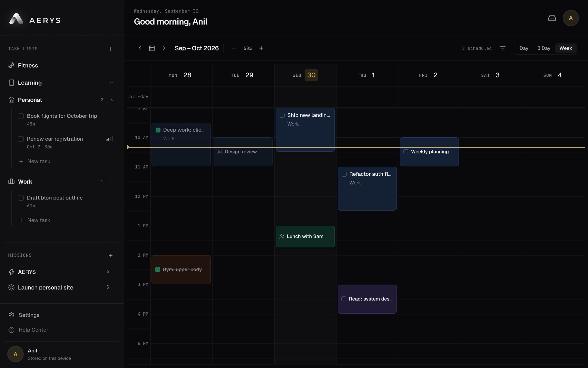
Task: Open Settings gear icon
Action: (x=11, y=315)
